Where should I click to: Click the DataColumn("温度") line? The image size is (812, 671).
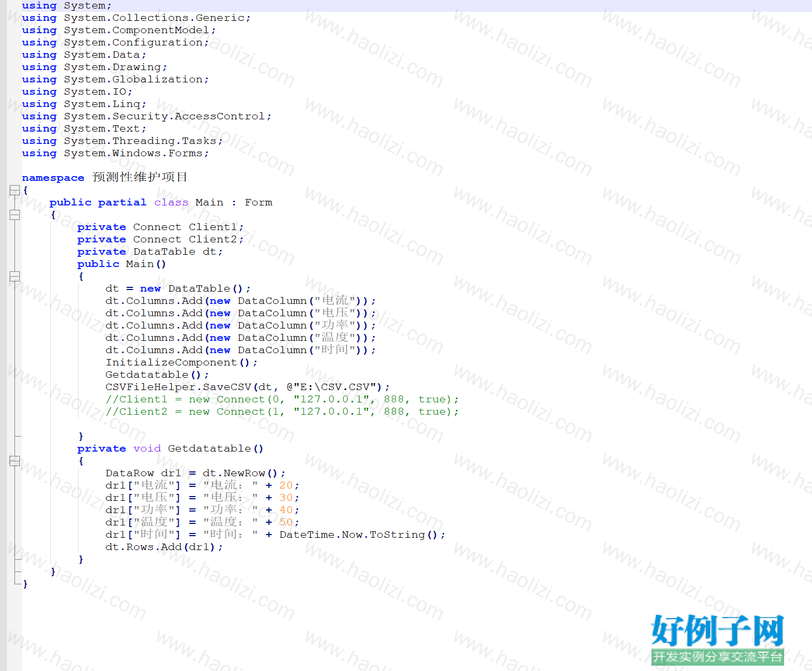coord(241,338)
